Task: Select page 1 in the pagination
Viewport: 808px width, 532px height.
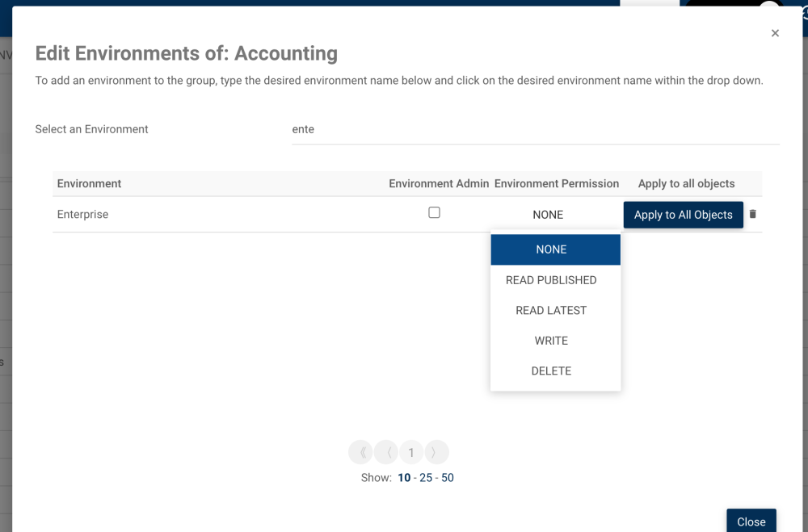Action: (x=411, y=452)
